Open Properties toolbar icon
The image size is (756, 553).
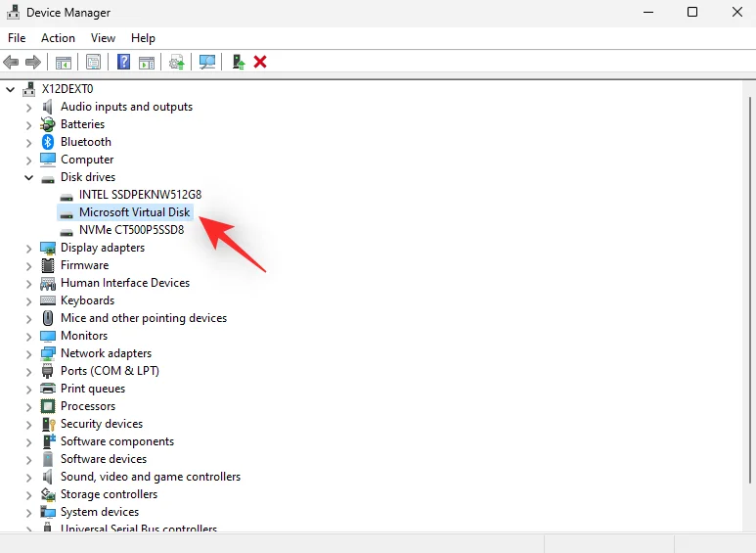click(93, 62)
